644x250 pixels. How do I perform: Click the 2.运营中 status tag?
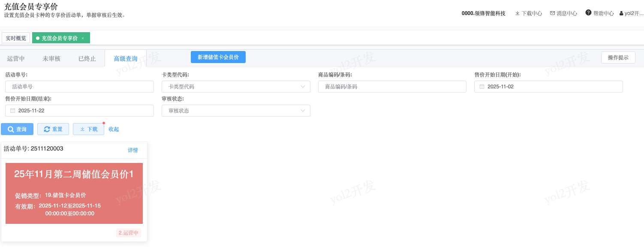tap(129, 233)
